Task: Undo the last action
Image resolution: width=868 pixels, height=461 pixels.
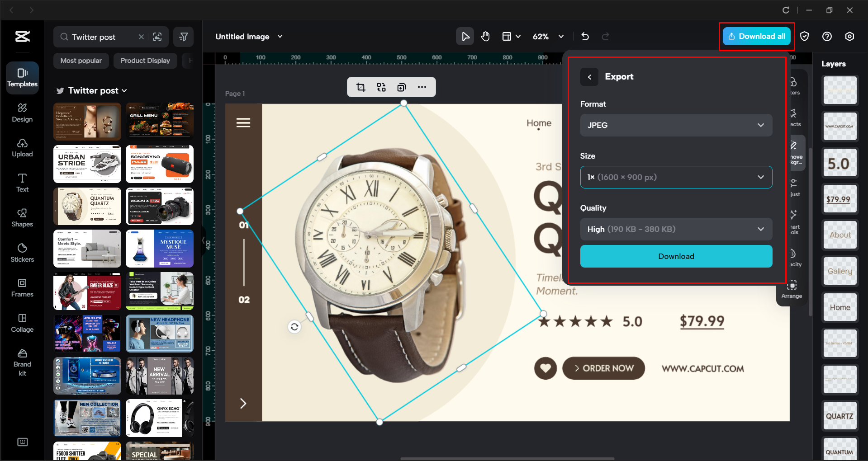Action: click(x=585, y=36)
